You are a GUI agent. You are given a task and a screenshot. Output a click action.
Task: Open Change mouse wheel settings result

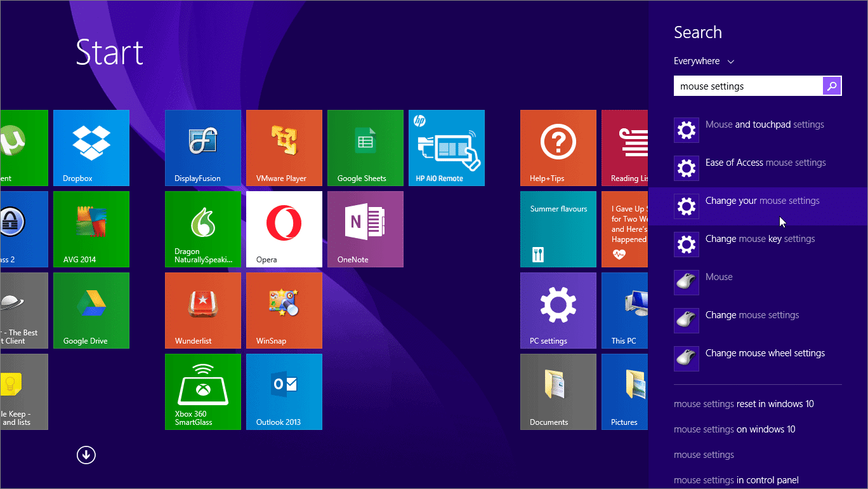point(758,359)
